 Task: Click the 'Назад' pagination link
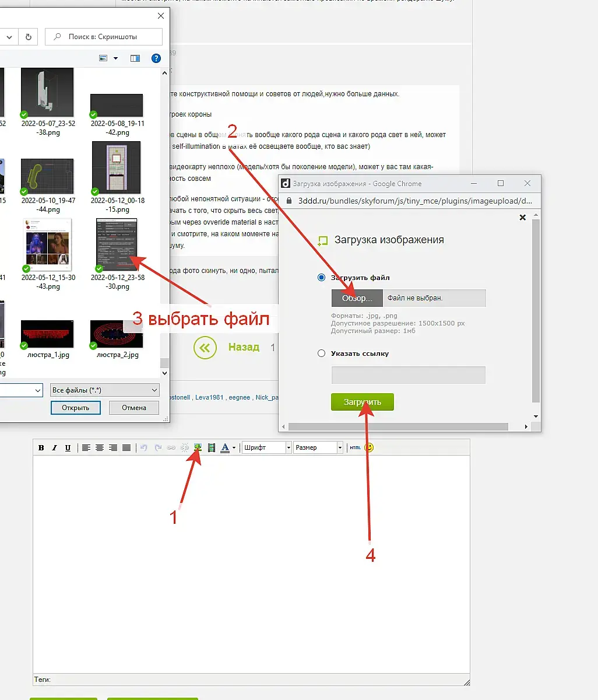click(x=244, y=347)
